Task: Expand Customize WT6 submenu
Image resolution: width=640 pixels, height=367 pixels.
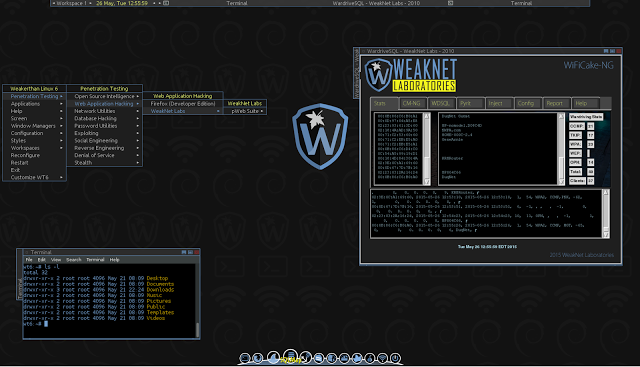Action: [34, 177]
